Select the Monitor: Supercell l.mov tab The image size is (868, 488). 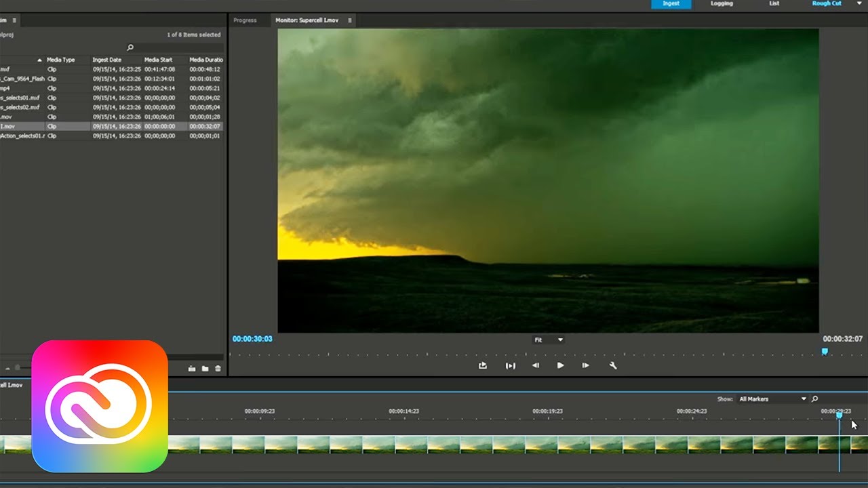(x=307, y=20)
